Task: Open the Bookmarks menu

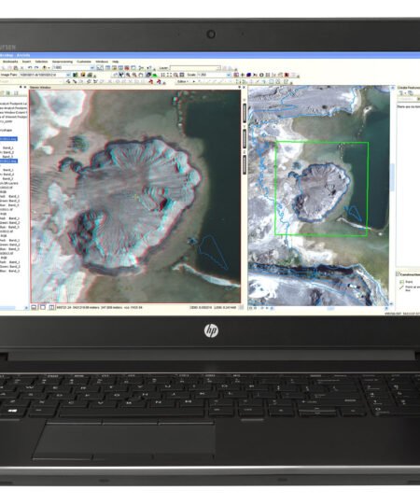Action: (x=10, y=62)
